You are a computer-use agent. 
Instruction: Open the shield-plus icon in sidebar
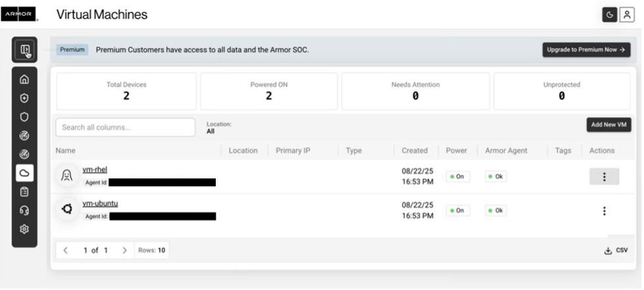point(24,98)
